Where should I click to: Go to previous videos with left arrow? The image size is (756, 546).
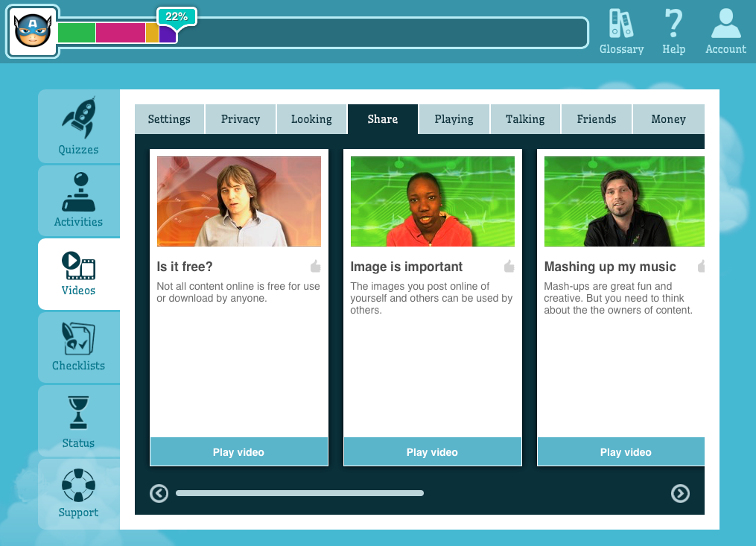159,493
